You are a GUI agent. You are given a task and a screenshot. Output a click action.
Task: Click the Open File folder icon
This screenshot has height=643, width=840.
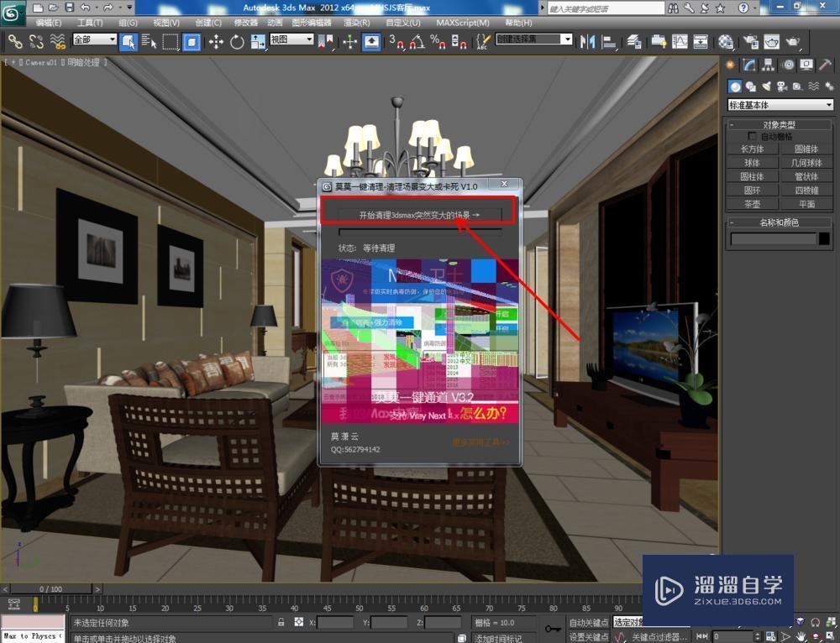coord(53,8)
